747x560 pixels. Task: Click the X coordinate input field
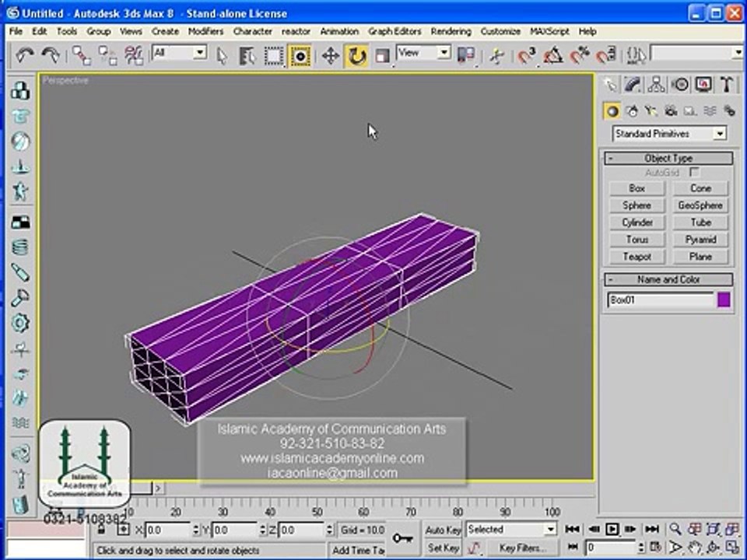point(168,530)
